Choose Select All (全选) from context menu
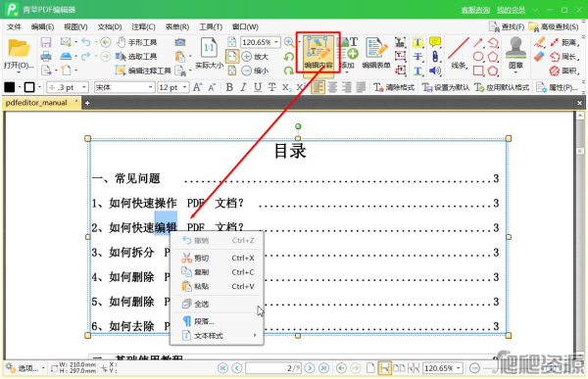This screenshot has height=379, width=588. [x=218, y=304]
